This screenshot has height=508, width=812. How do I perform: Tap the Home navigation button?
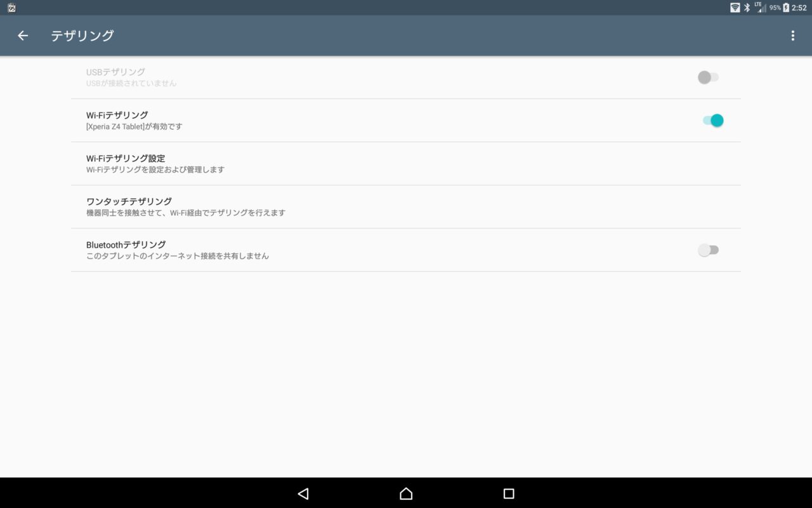tap(406, 493)
